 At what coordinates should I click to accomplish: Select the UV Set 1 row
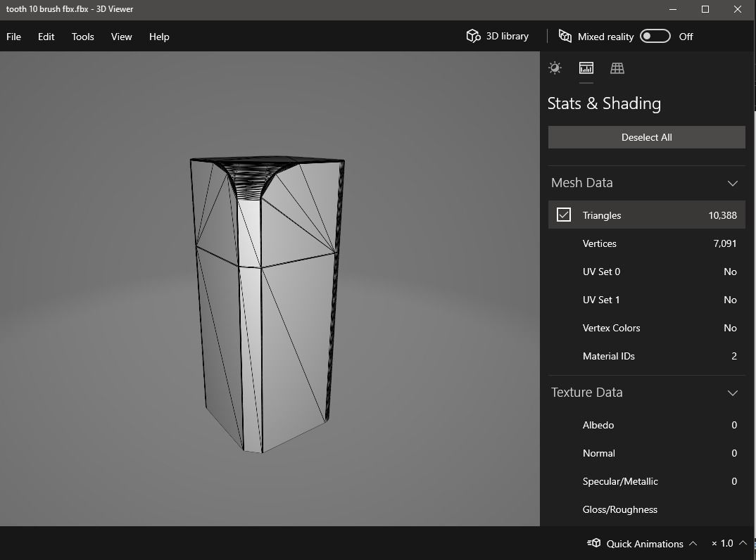[647, 300]
